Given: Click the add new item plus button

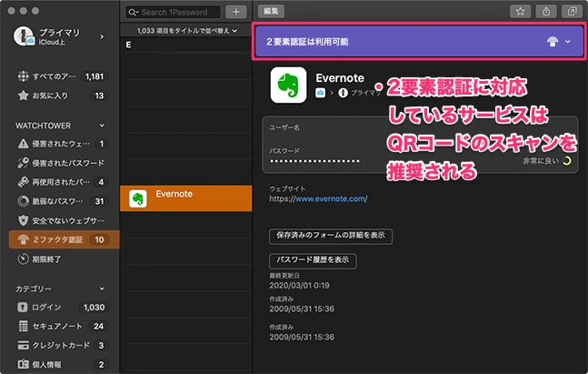Looking at the screenshot, I should 235,12.
